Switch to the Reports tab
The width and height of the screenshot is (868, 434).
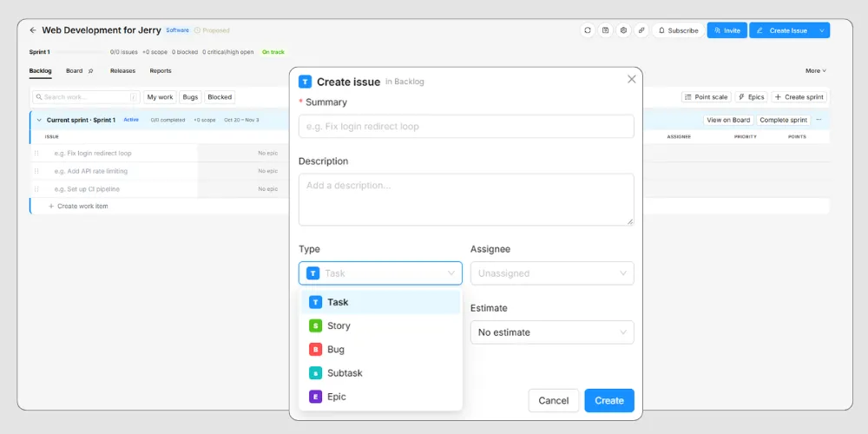(x=161, y=71)
